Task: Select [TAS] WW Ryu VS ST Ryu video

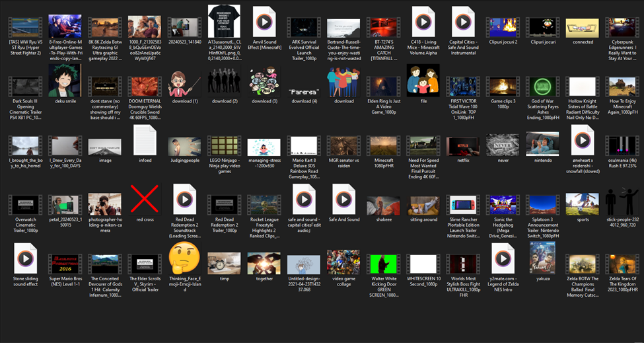Action: tap(26, 28)
